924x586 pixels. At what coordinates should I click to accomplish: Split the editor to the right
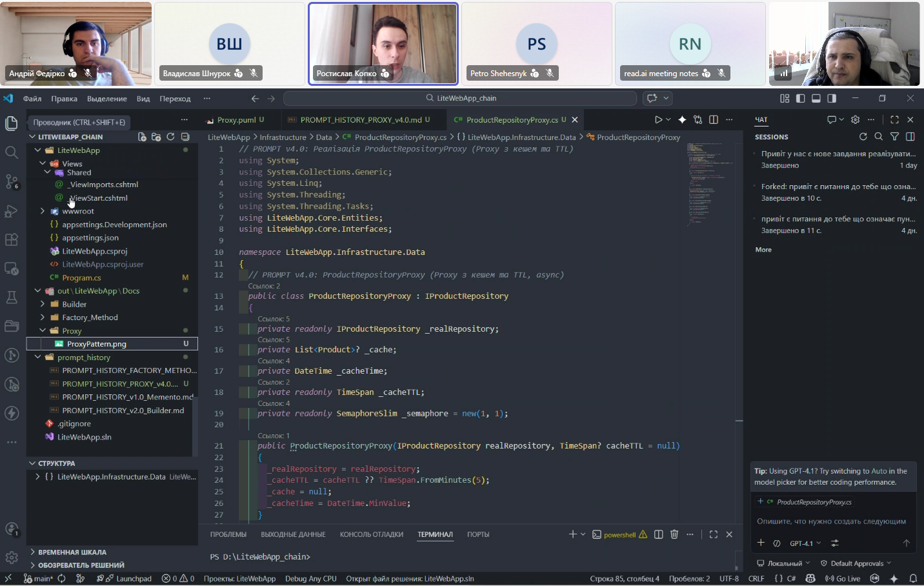pos(714,119)
